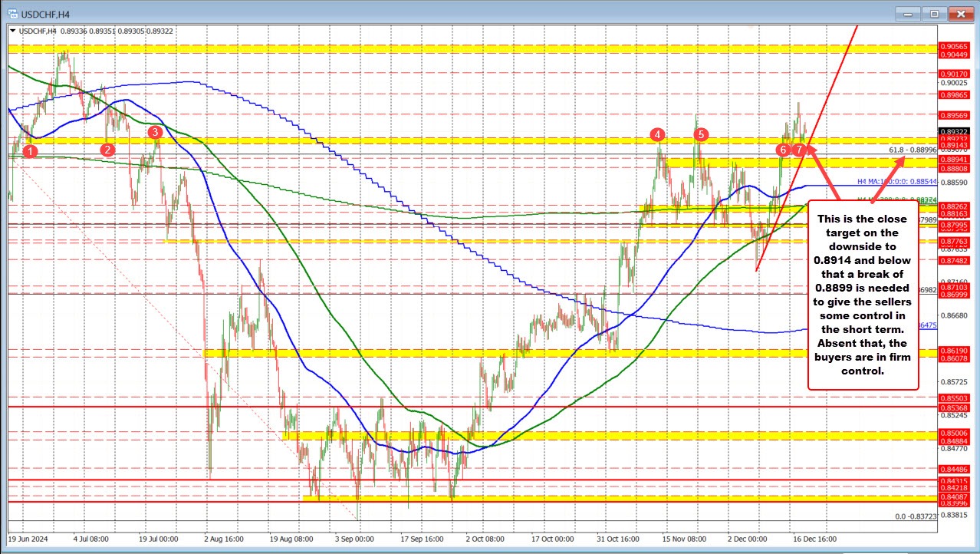Screen dimensions: 980x554
Task: Select red circle marker number 6
Action: click(783, 150)
